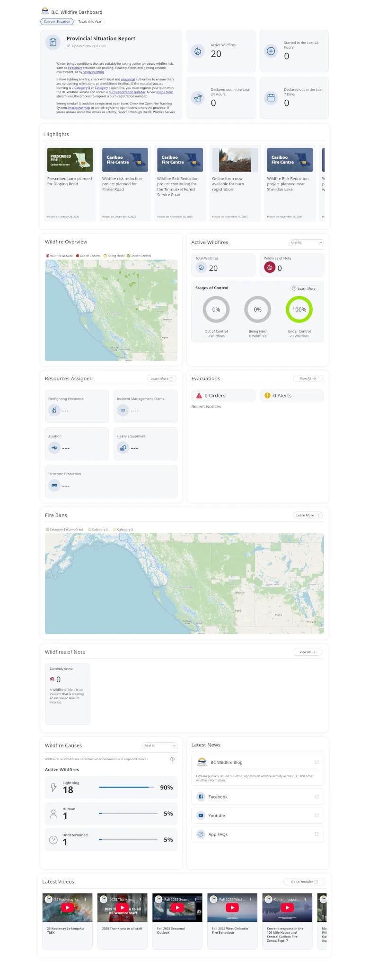Toggle Under Control legend on map

tap(139, 256)
